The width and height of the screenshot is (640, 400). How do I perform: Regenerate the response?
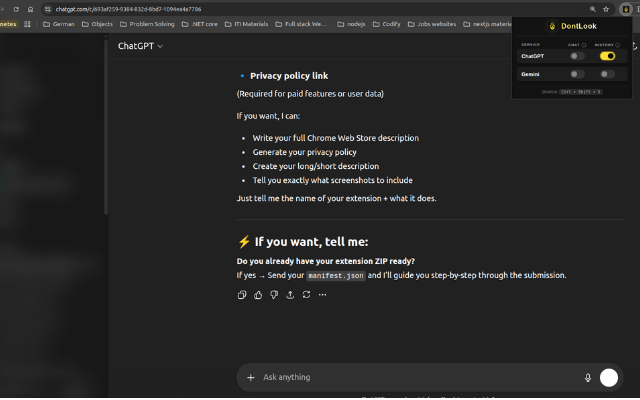click(x=306, y=295)
